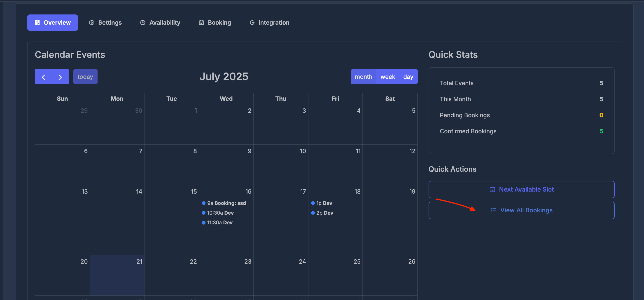This screenshot has height=300, width=644.
Task: Open the 1p Dev event
Action: (x=335, y=203)
